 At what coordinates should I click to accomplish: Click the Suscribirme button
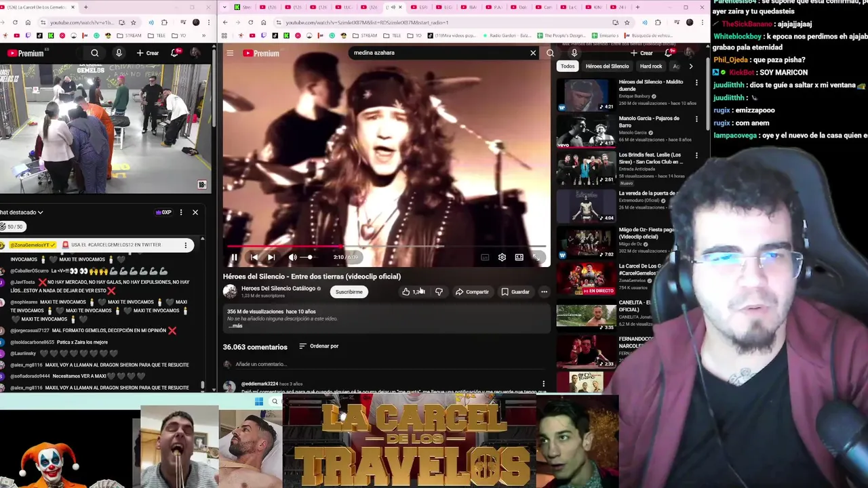349,292
